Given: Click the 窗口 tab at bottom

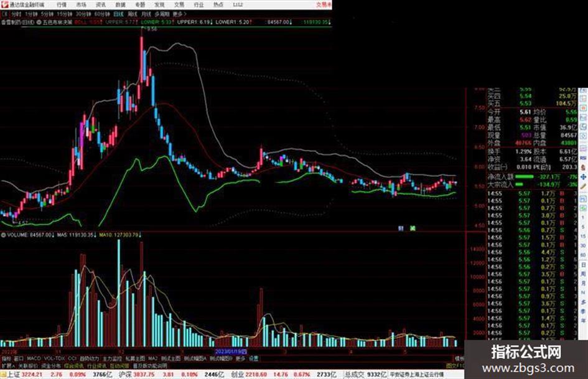Looking at the screenshot, I should [19, 358].
